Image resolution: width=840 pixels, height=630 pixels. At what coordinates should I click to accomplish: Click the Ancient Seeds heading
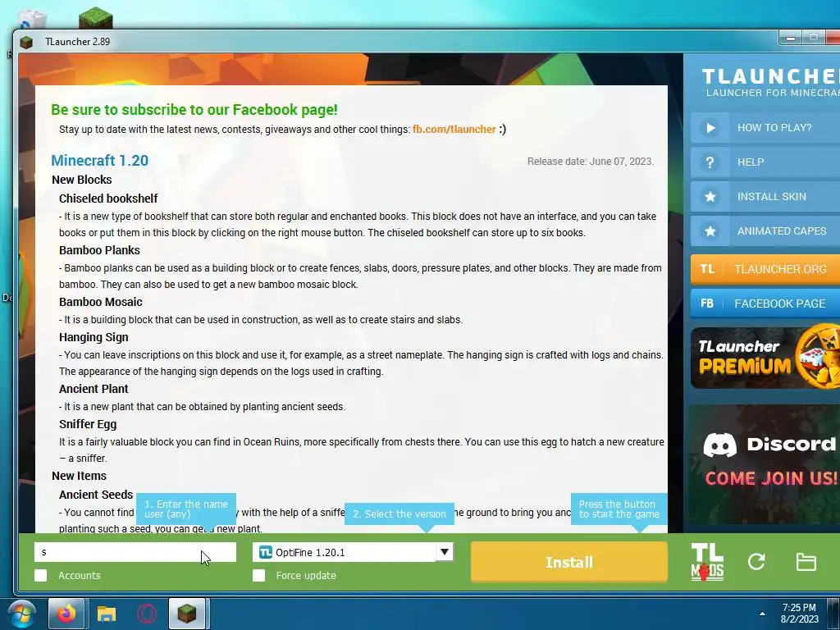[x=96, y=495]
